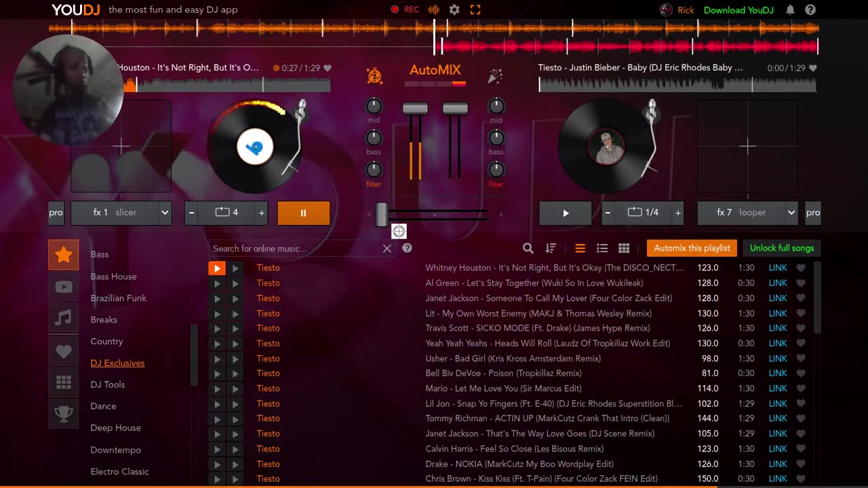Clear the music search field
Image resolution: width=868 pixels, height=488 pixels.
tap(387, 249)
